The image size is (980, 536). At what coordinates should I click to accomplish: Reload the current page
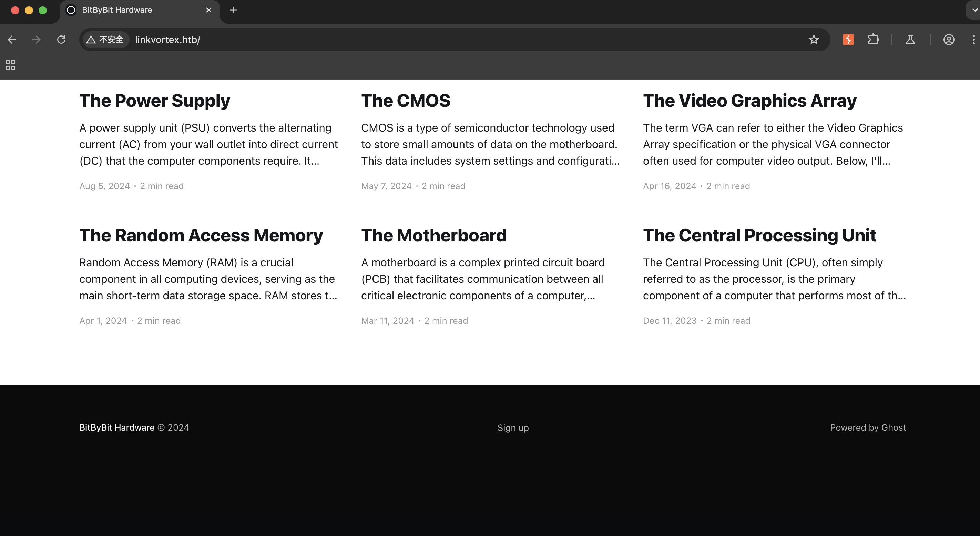pyautogui.click(x=61, y=40)
